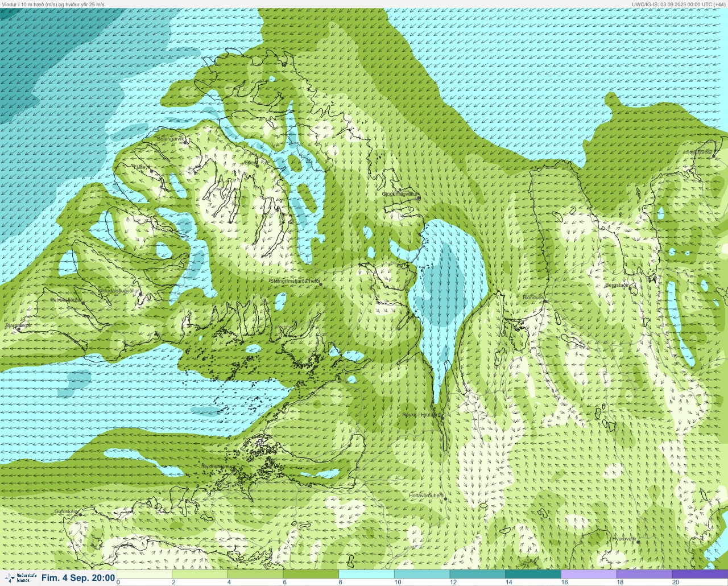
Task: Click the Hveravellir station label
Action: 623,538
